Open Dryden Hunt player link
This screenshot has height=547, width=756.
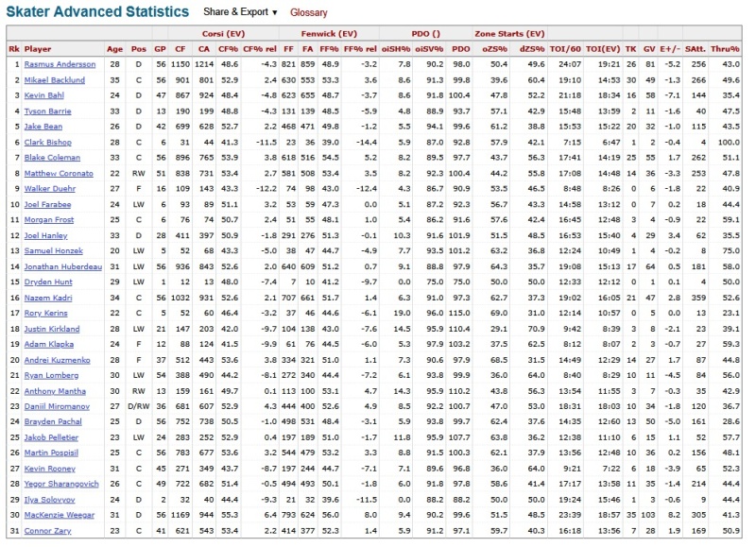(x=48, y=282)
